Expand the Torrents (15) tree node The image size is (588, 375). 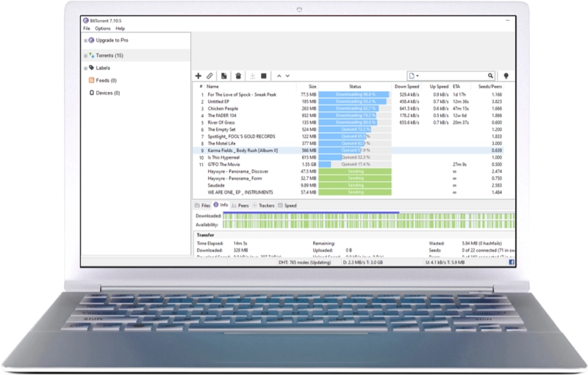[x=85, y=55]
